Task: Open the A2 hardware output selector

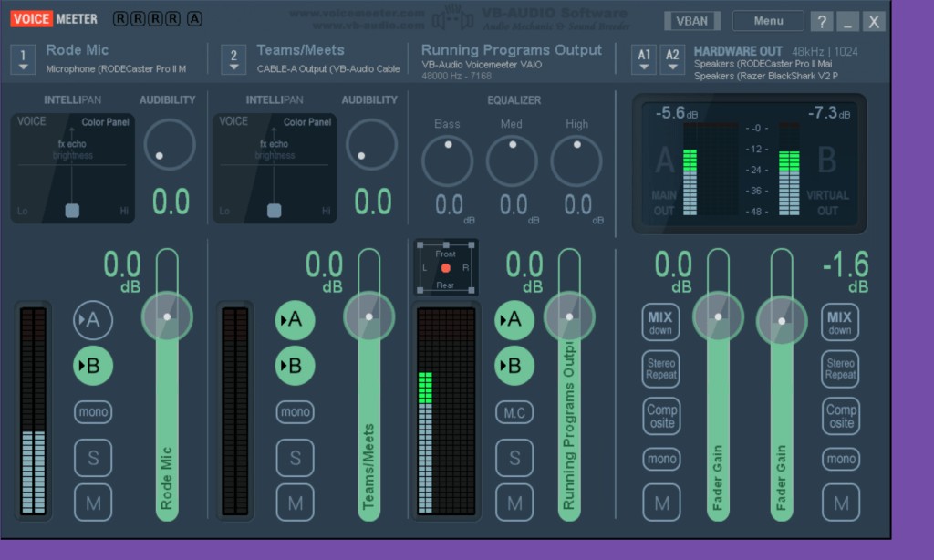Action: point(672,59)
